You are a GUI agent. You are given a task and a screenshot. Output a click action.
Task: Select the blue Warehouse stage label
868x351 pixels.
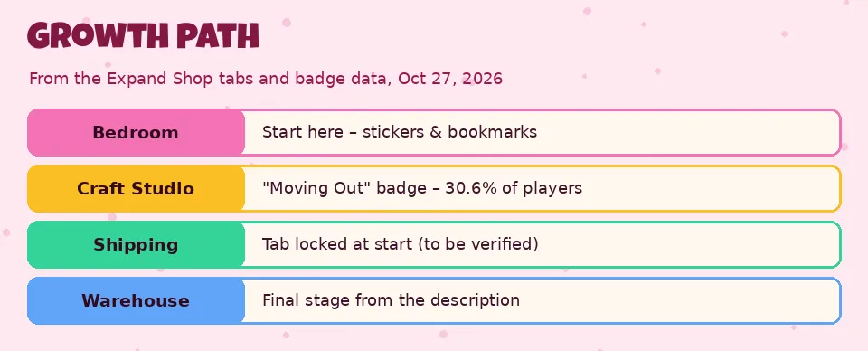(136, 300)
